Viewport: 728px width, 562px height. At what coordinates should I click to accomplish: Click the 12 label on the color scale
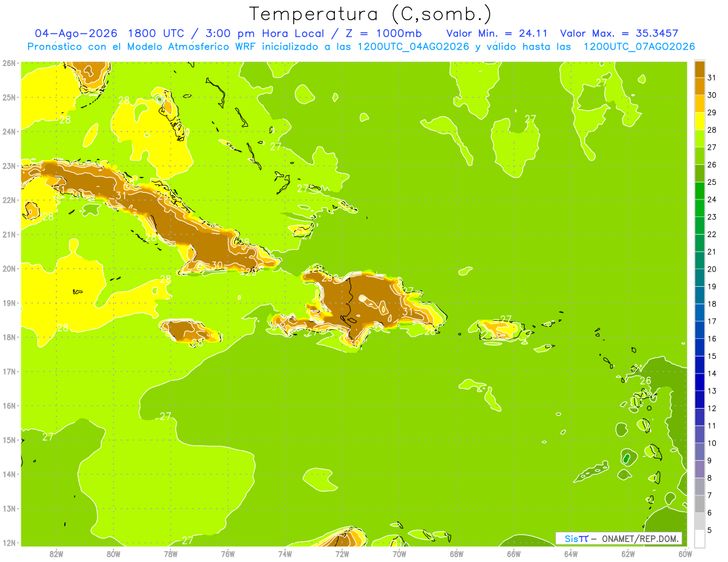click(712, 408)
